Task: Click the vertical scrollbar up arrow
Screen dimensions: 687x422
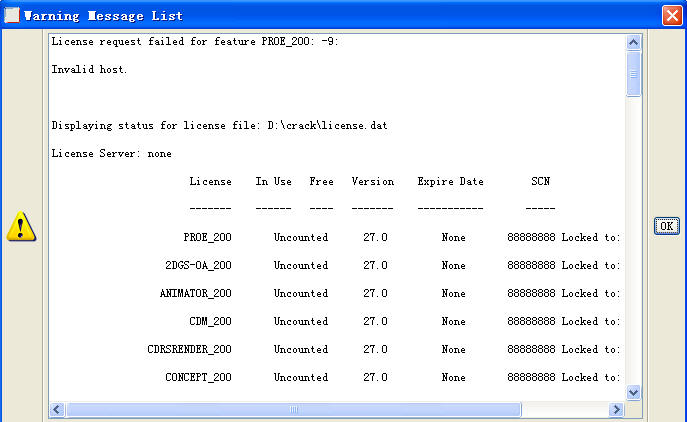Action: click(633, 43)
